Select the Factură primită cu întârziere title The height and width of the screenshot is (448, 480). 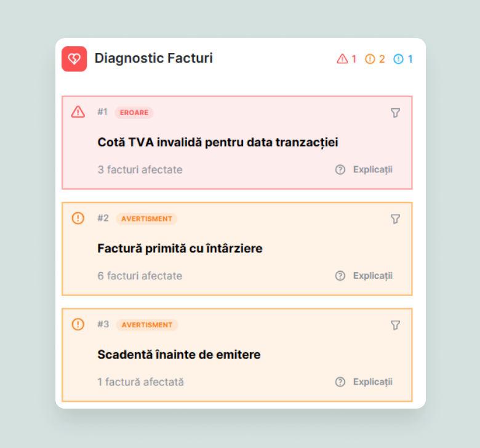180,249
